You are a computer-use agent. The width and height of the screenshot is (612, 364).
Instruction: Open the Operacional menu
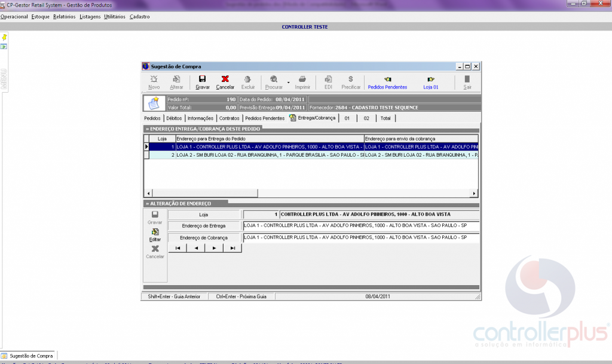coord(14,17)
